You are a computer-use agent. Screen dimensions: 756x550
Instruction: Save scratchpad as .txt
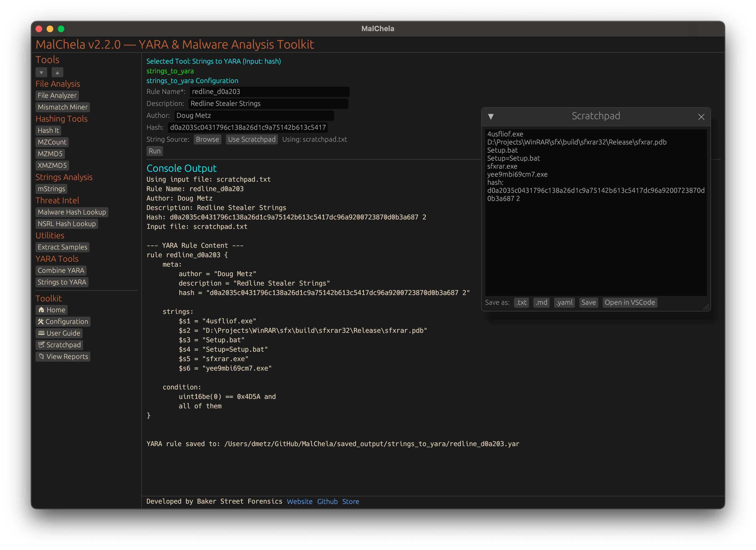click(521, 302)
